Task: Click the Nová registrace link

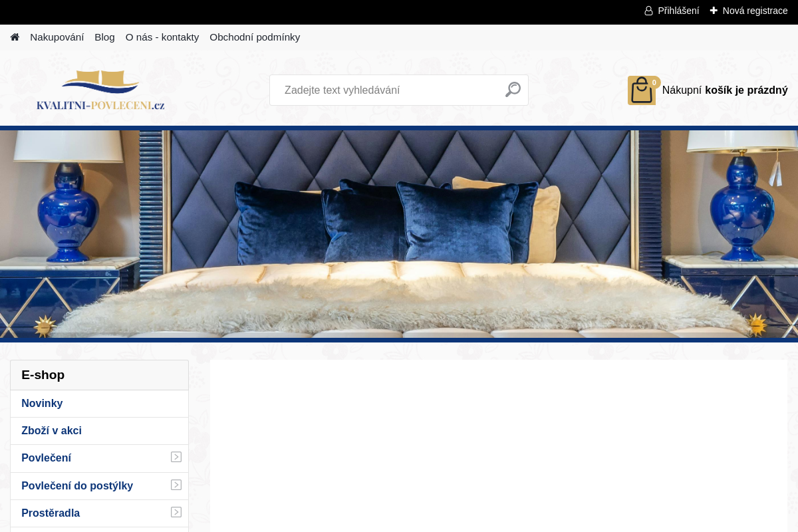Action: coord(755,11)
